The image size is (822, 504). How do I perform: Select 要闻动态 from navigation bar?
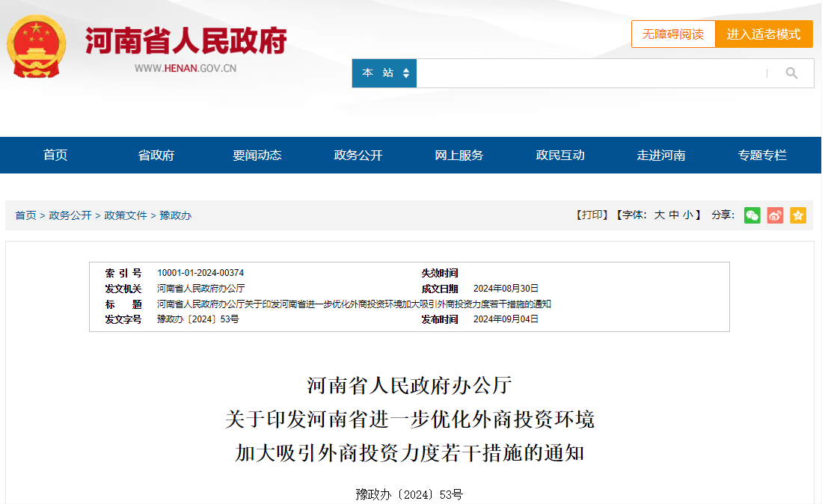click(257, 156)
